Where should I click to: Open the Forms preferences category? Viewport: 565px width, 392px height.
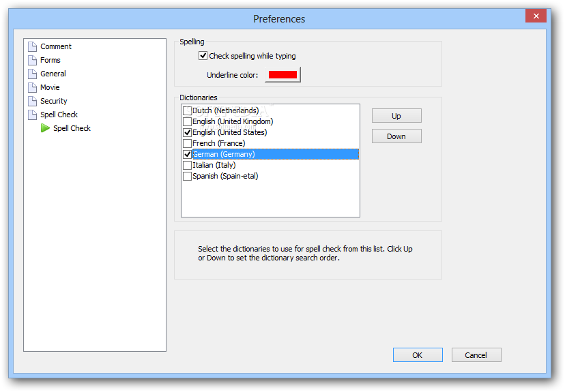pos(50,60)
